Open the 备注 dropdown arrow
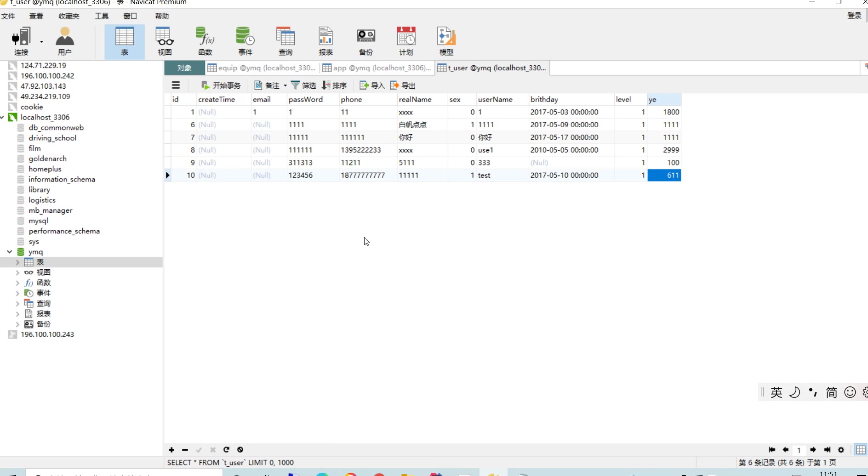The width and height of the screenshot is (868, 476). tap(285, 85)
